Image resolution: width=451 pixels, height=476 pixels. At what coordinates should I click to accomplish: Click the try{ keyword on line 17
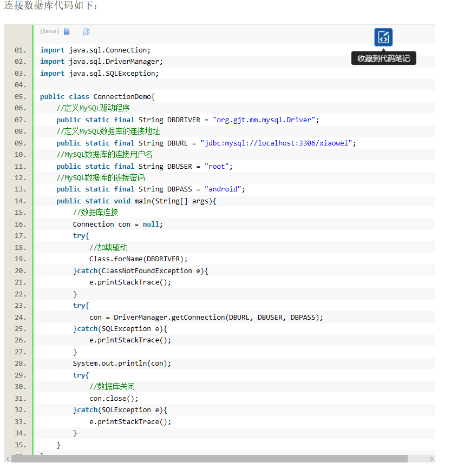81,236
